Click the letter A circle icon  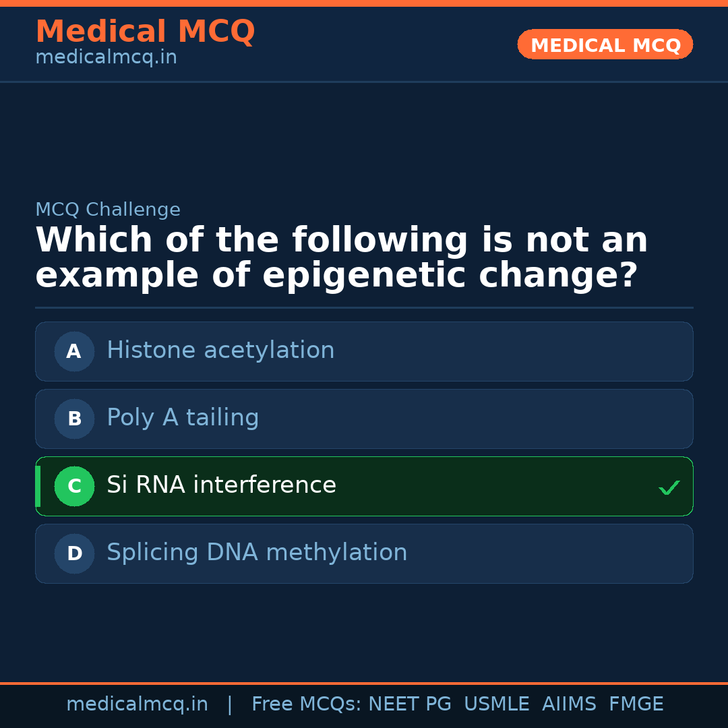pos(74,351)
